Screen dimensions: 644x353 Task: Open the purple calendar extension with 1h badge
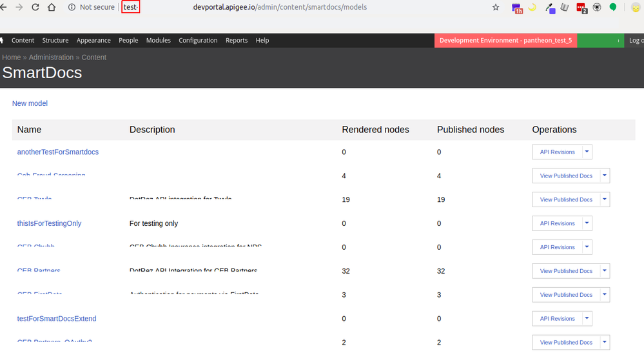[x=516, y=8]
